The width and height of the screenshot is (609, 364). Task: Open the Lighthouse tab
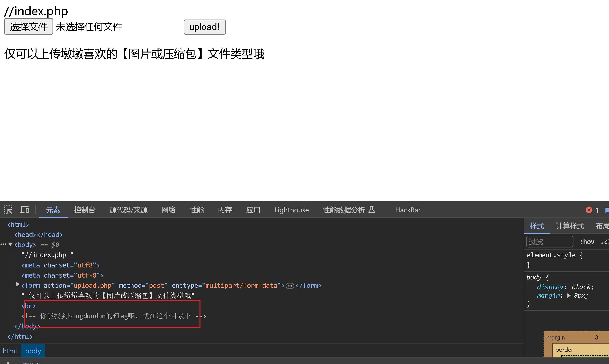[291, 210]
